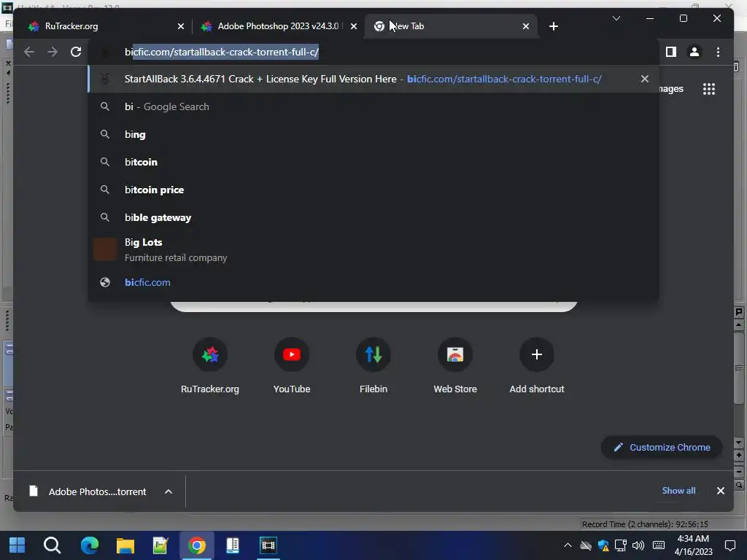Choose the 'bitcoin price' suggestion
Image resolution: width=747 pixels, height=560 pixels.
tap(373, 190)
